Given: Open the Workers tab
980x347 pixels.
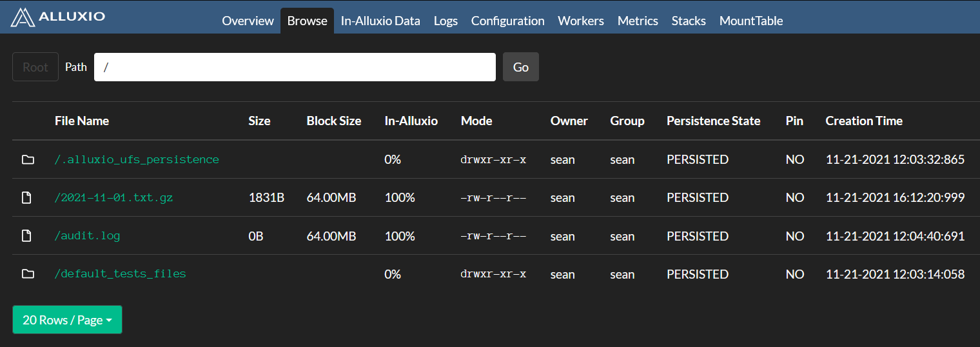Looking at the screenshot, I should tap(581, 21).
